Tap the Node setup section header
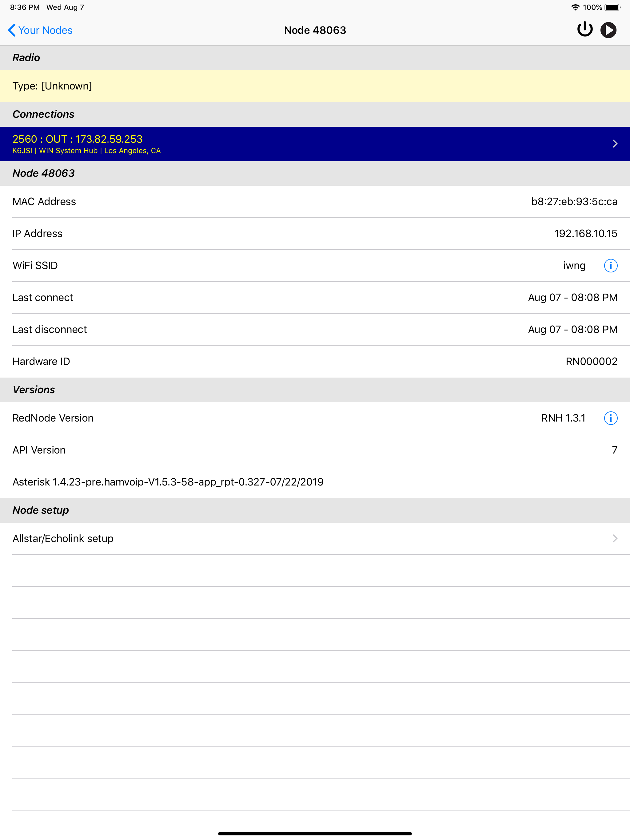Viewport: 630px width, 840px height. coord(315,510)
